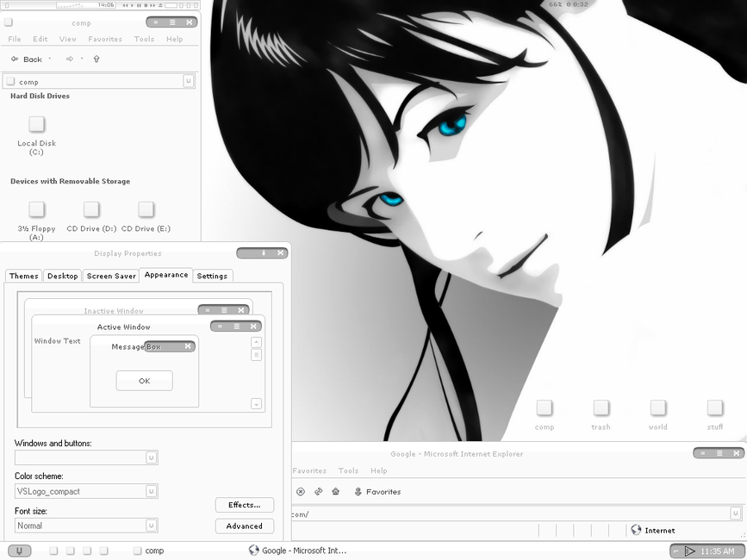The image size is (747, 560).
Task: Click the preview scrollbar down arrow
Action: [256, 404]
